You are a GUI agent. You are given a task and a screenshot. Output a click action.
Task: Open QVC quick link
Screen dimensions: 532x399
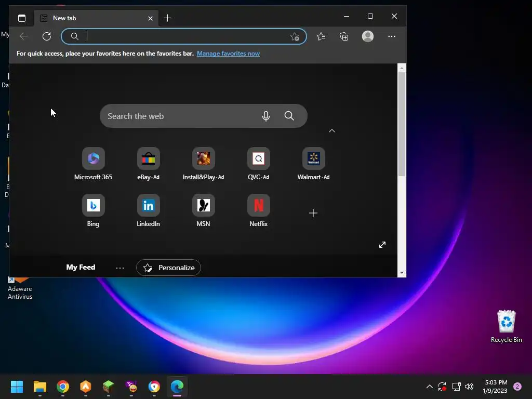[259, 164]
